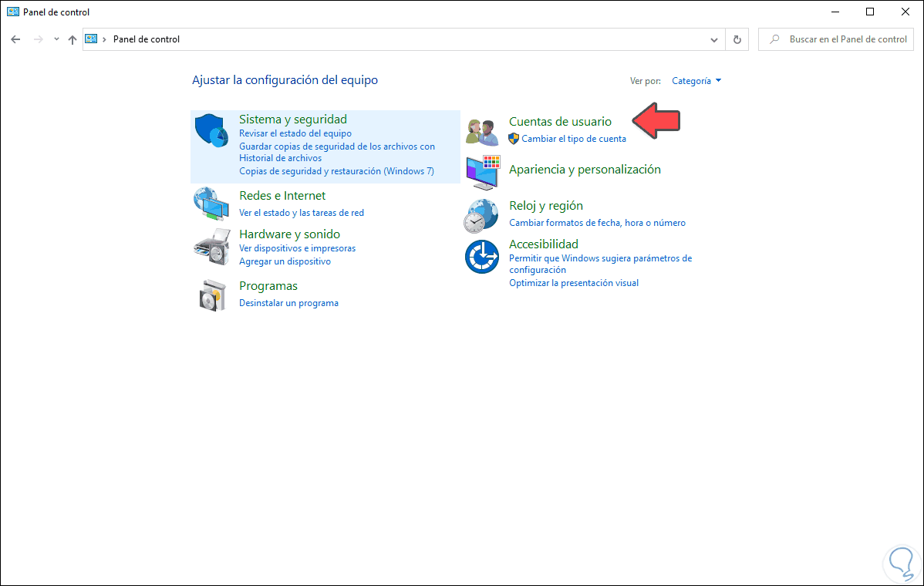Click the forward navigation arrow
This screenshot has width=924, height=586.
pyautogui.click(x=39, y=39)
